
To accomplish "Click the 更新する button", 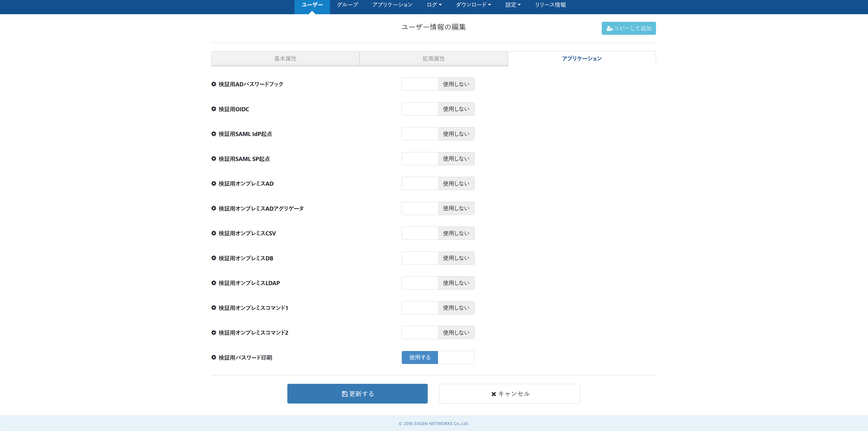I will point(357,394).
